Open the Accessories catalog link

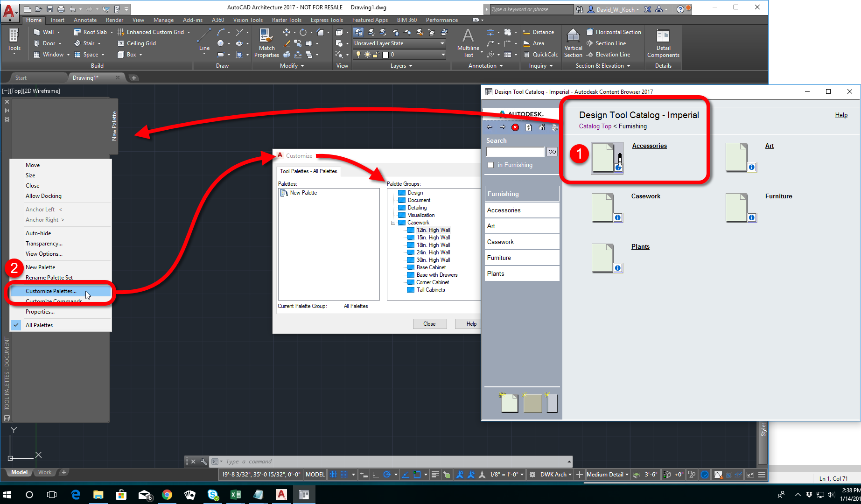pyautogui.click(x=649, y=146)
